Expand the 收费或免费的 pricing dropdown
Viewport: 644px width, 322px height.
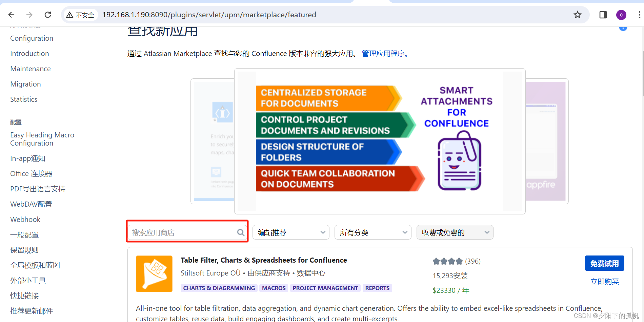pos(455,232)
